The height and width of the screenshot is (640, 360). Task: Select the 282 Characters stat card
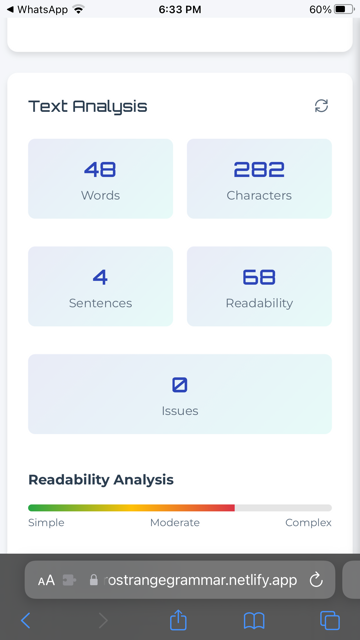click(259, 178)
